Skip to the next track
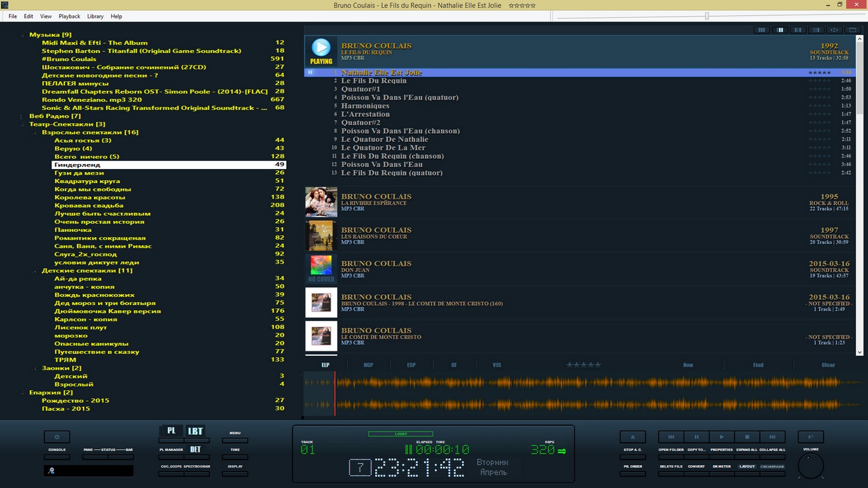 coord(773,437)
